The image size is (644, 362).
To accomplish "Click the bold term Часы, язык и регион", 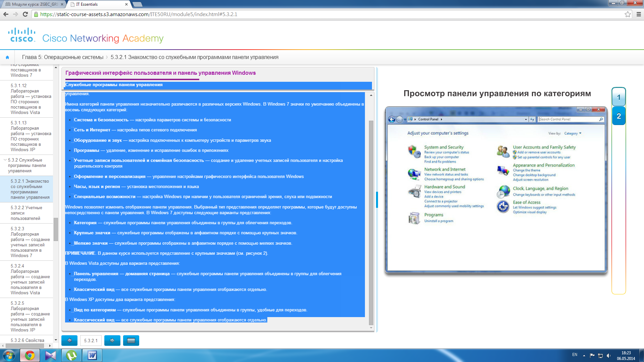I will pyautogui.click(x=97, y=186).
